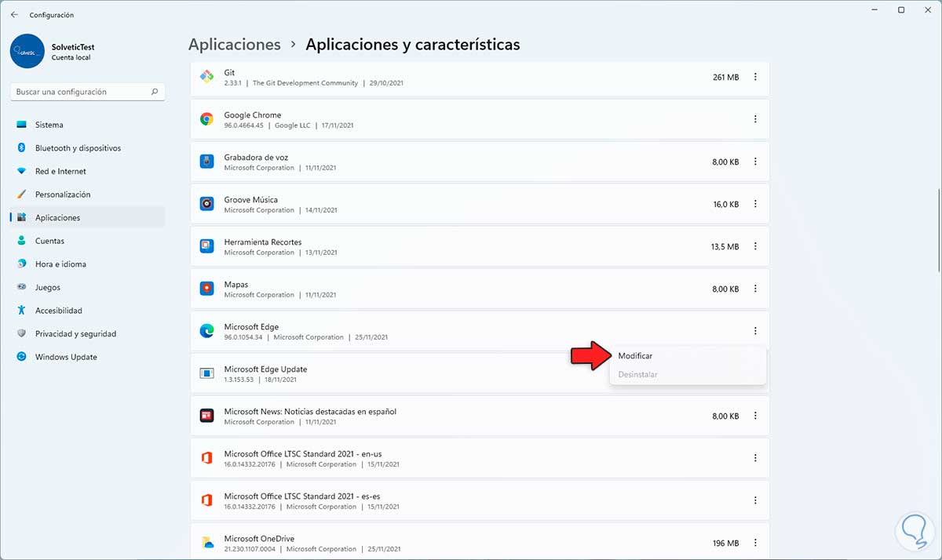Click the Grabadora de voz app icon
942x560 pixels.
(206, 162)
